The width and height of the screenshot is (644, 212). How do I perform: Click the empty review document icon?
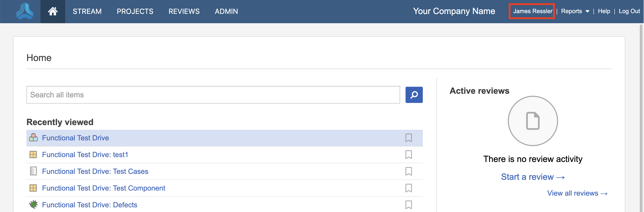point(532,121)
